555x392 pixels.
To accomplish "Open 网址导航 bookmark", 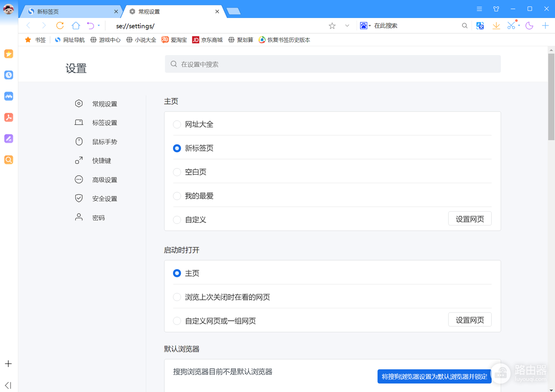I will pyautogui.click(x=70, y=40).
